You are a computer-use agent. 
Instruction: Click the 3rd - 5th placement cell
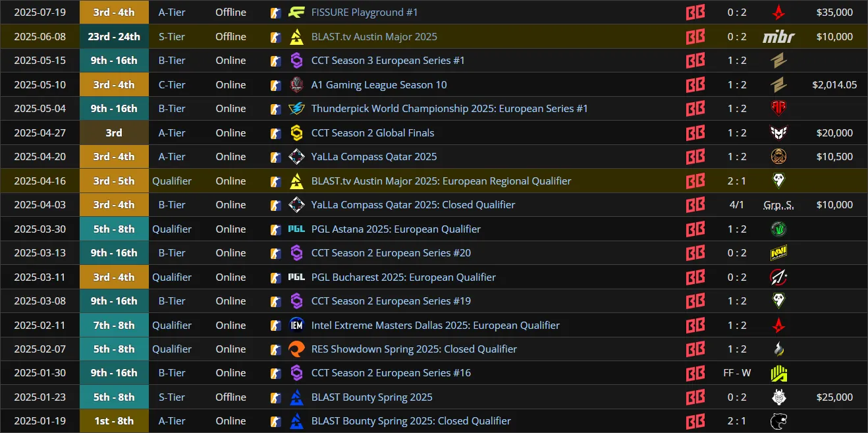(x=114, y=181)
